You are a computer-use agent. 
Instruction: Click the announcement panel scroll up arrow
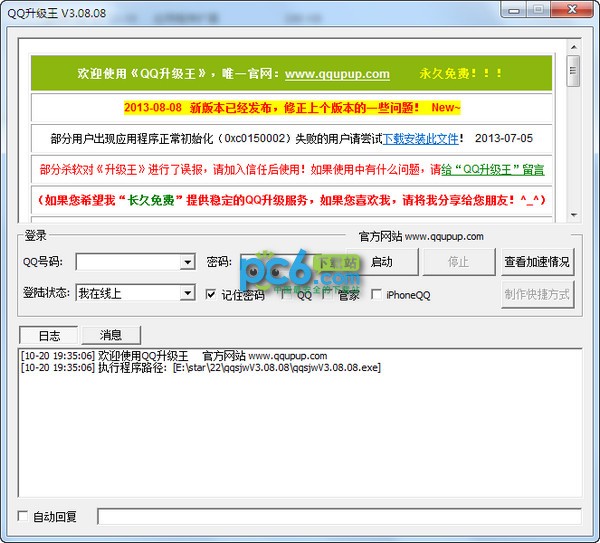[574, 47]
